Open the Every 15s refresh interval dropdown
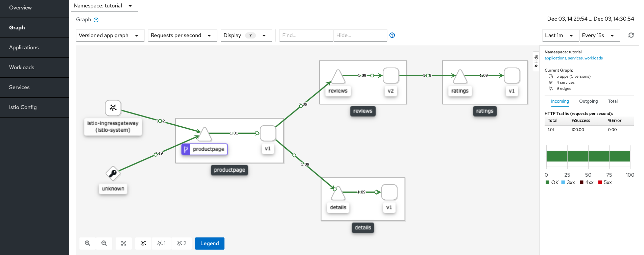This screenshot has height=255, width=644. point(598,35)
